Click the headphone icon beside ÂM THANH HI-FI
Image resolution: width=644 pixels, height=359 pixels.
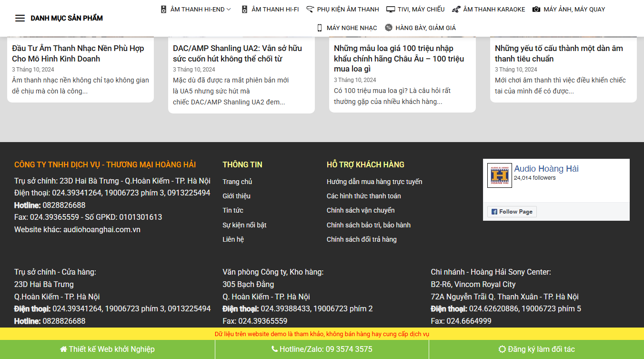(244, 9)
